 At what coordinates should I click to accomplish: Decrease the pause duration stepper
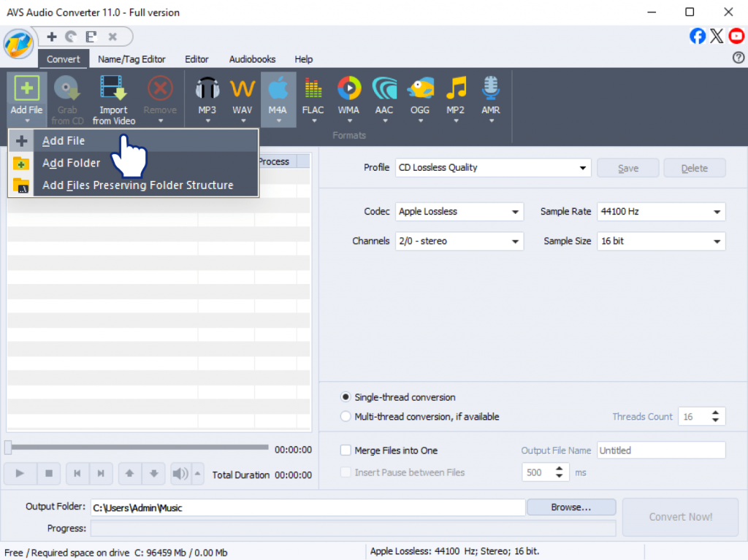[x=559, y=476]
